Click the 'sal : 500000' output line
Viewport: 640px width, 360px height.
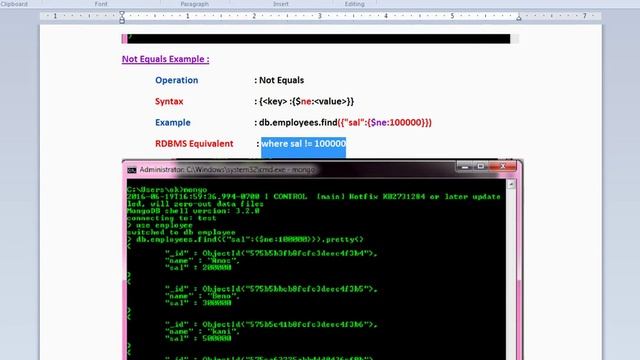[x=198, y=338]
